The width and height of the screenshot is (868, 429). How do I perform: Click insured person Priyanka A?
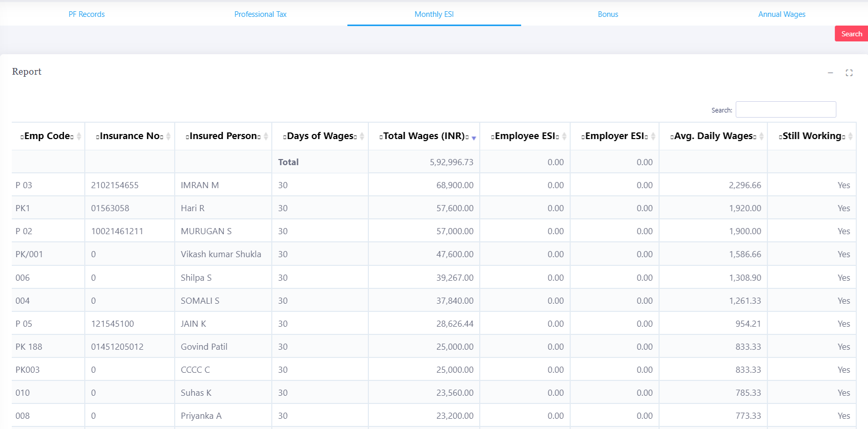click(201, 416)
